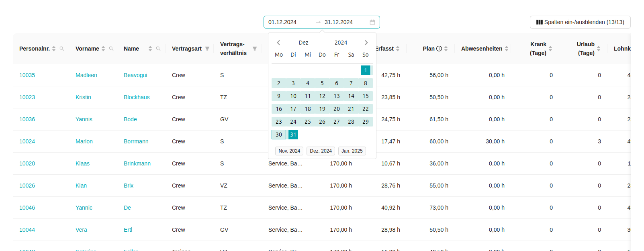Sort by Krank (Tage) column
Screen dimensions: 644x251
550,49
